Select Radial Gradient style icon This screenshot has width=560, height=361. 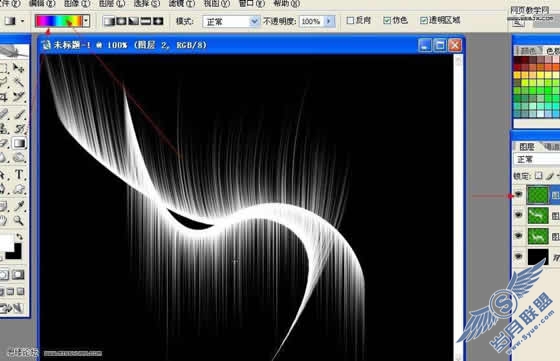[x=121, y=21]
